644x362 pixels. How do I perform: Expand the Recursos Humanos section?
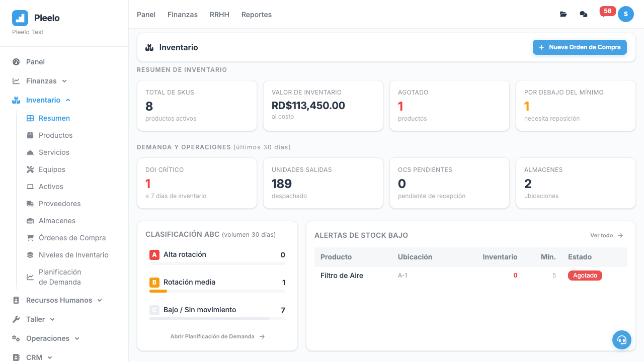click(59, 300)
